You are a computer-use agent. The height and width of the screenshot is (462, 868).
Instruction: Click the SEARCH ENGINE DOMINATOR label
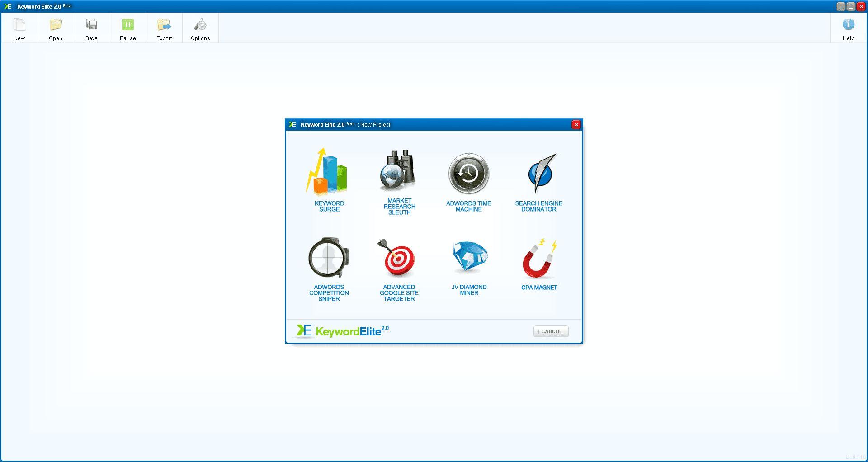coord(539,207)
